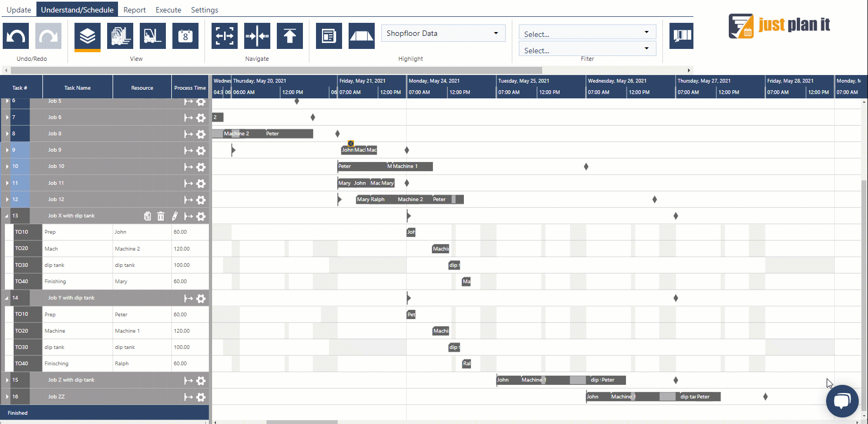Click the TO30 dip tank row under Job X

click(x=104, y=265)
